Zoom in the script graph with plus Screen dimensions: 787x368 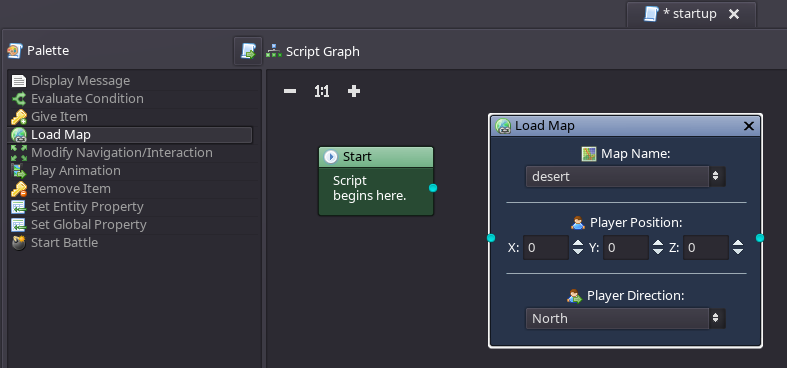[x=354, y=91]
